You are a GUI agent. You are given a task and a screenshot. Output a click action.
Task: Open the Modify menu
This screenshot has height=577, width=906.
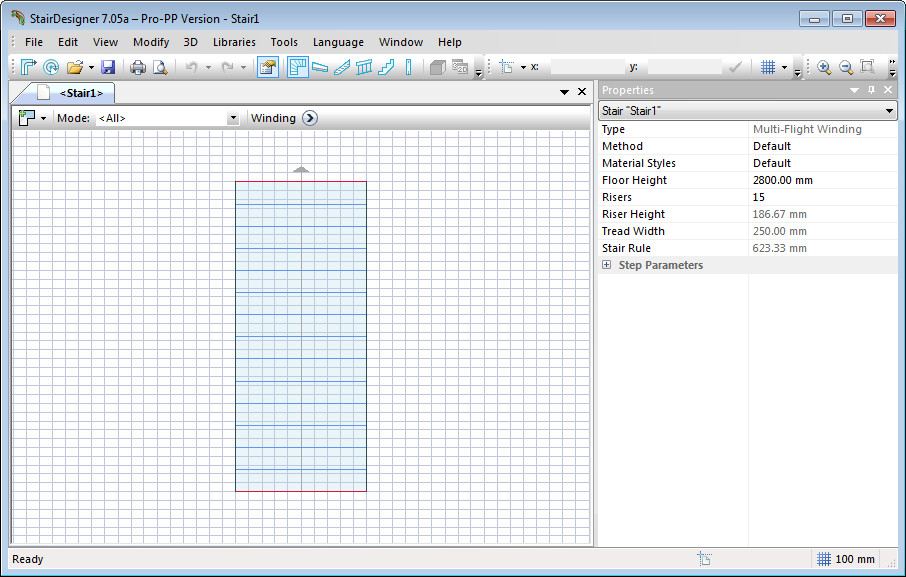(151, 42)
